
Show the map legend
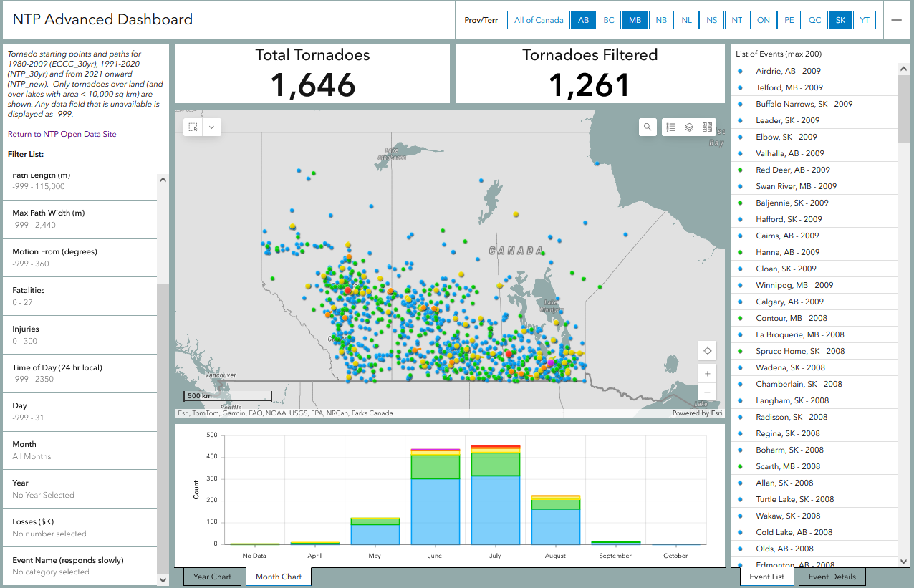pos(671,127)
